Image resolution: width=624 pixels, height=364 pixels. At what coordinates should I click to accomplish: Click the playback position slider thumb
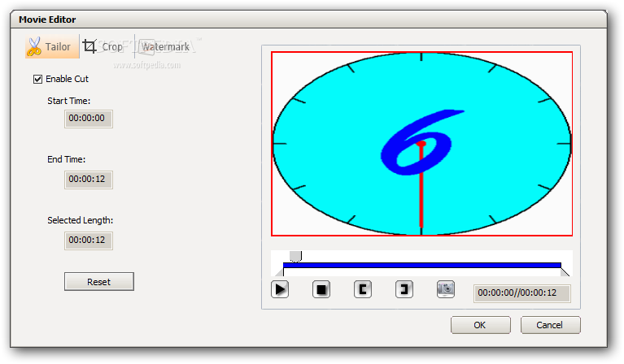(295, 256)
